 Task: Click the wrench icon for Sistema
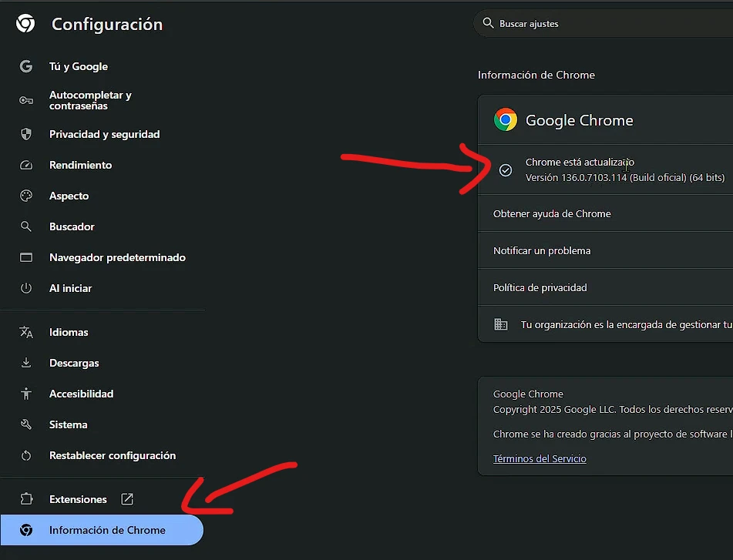[x=26, y=424]
